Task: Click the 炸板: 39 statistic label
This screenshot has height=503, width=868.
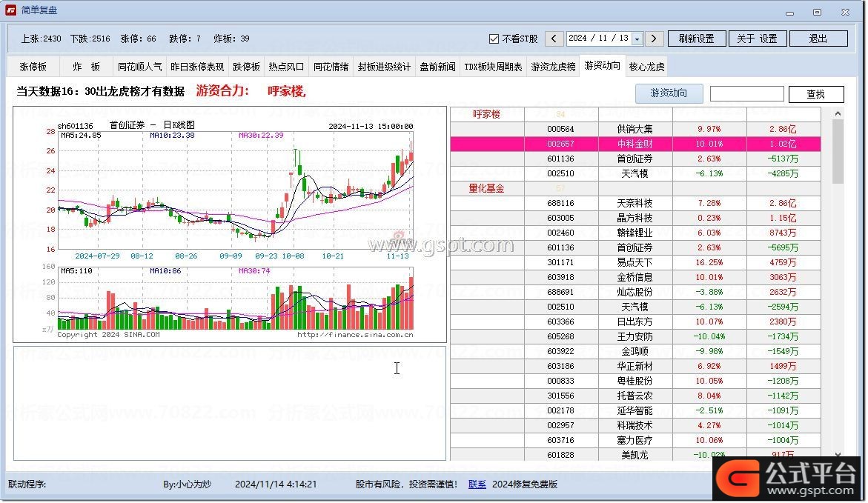Action: click(231, 39)
